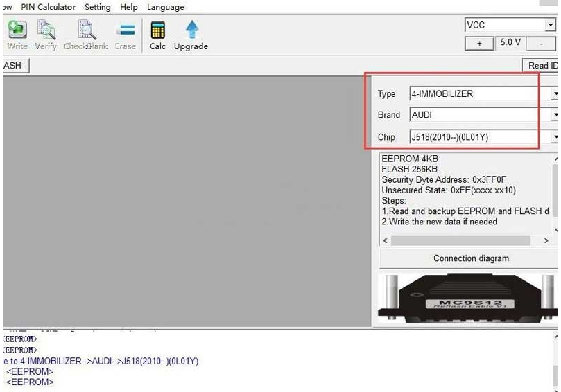Open the Chip J518 combo box

484,137
